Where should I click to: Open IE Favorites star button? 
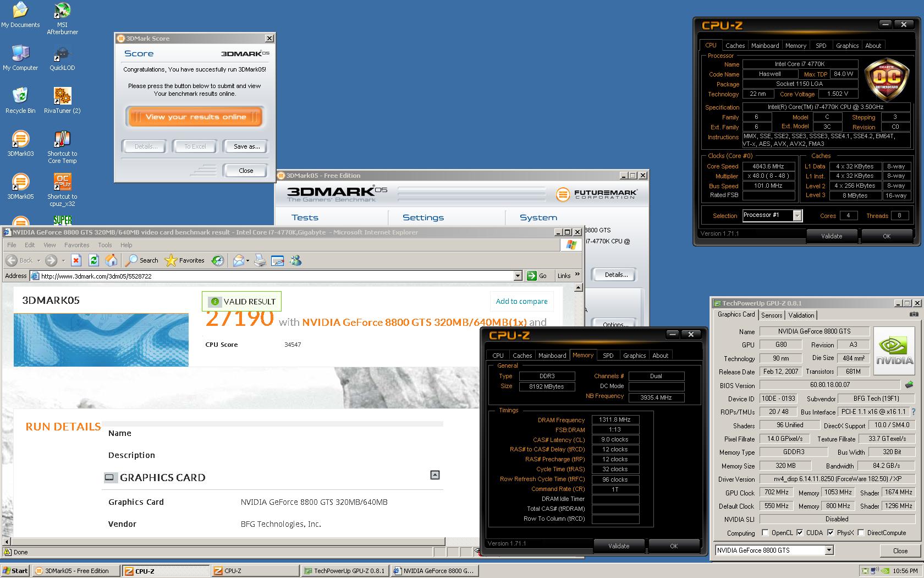point(185,260)
